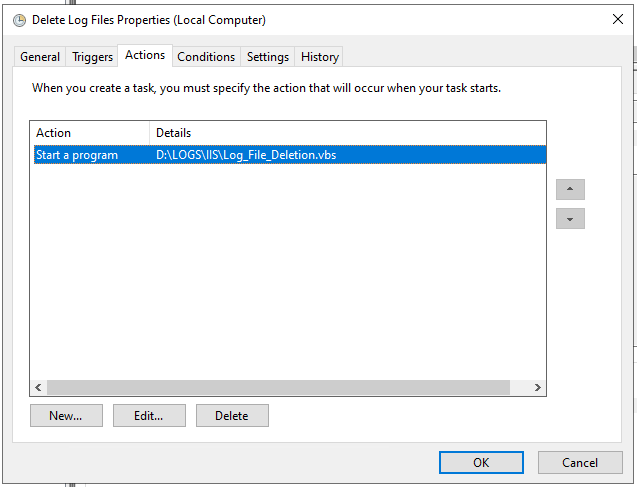Viewport: 637px width, 487px height.
Task: Open the Settings tab
Action: (x=268, y=57)
